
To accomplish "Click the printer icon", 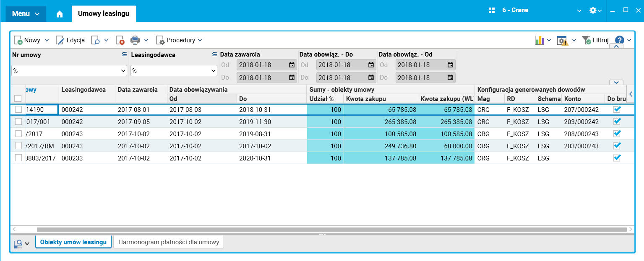I will [x=135, y=40].
